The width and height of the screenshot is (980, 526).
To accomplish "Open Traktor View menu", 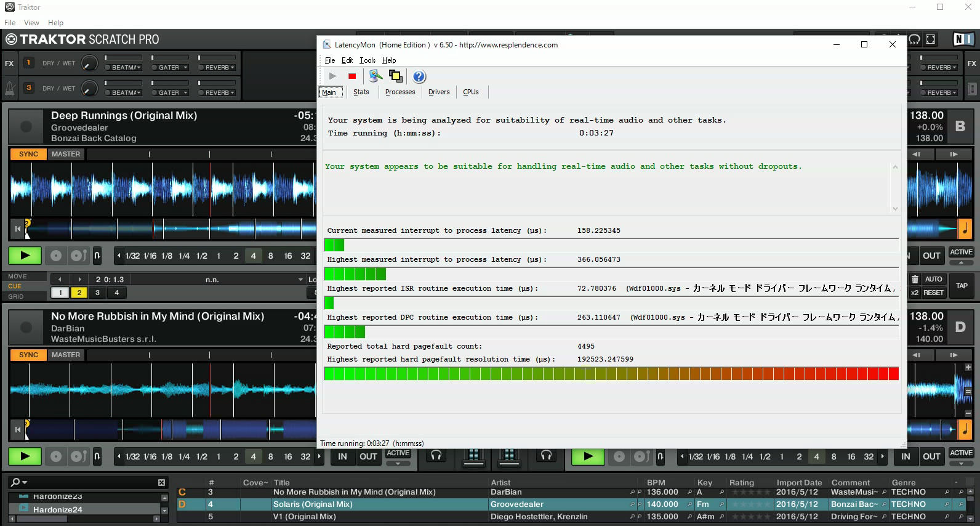I will 31,23.
